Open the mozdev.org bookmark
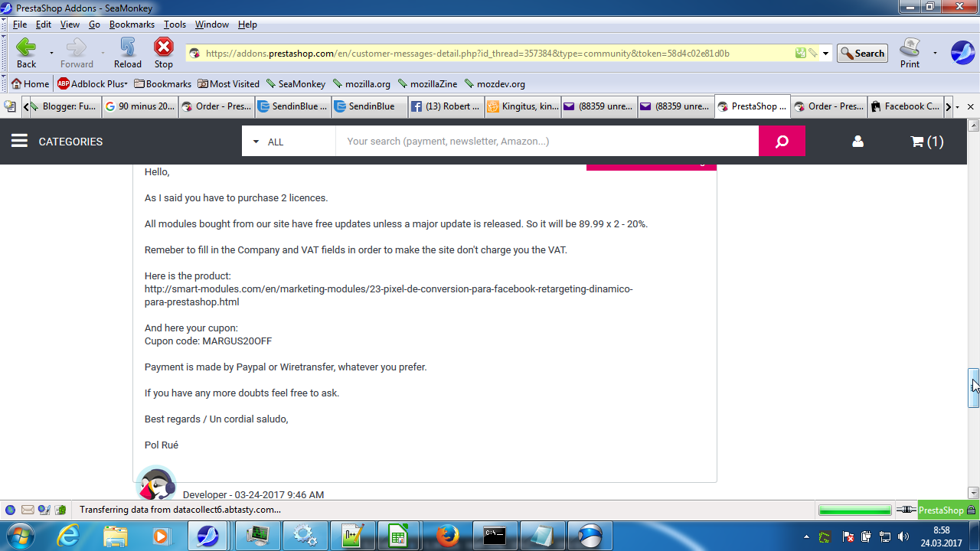 pos(495,84)
